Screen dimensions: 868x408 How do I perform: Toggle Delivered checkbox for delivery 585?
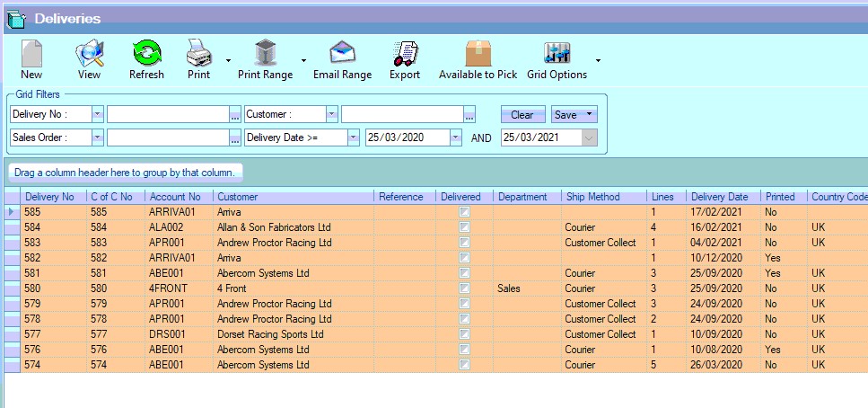[x=464, y=212]
